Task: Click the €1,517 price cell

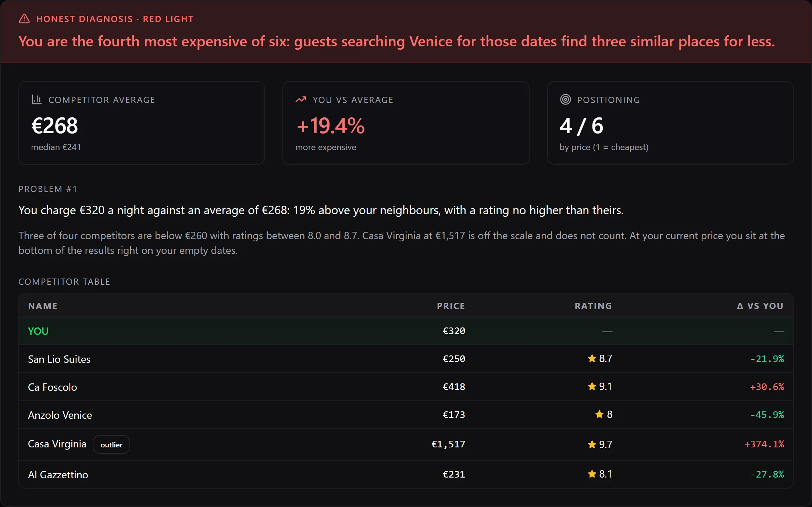Action: tap(448, 444)
